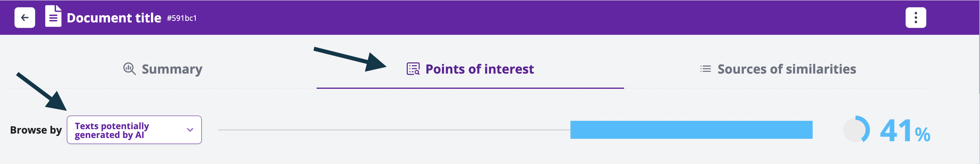Viewport: 980px width, 164px height.
Task: Click the 41% score value
Action: [x=905, y=131]
